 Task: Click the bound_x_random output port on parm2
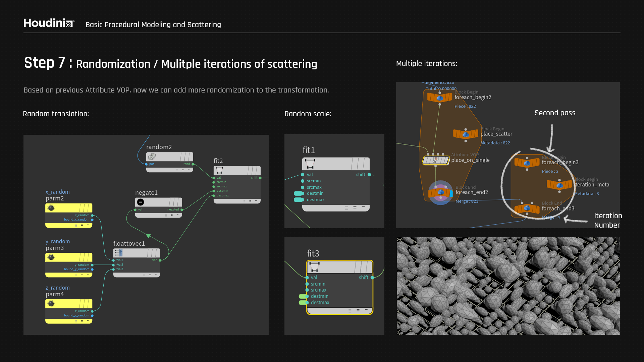[x=92, y=220]
